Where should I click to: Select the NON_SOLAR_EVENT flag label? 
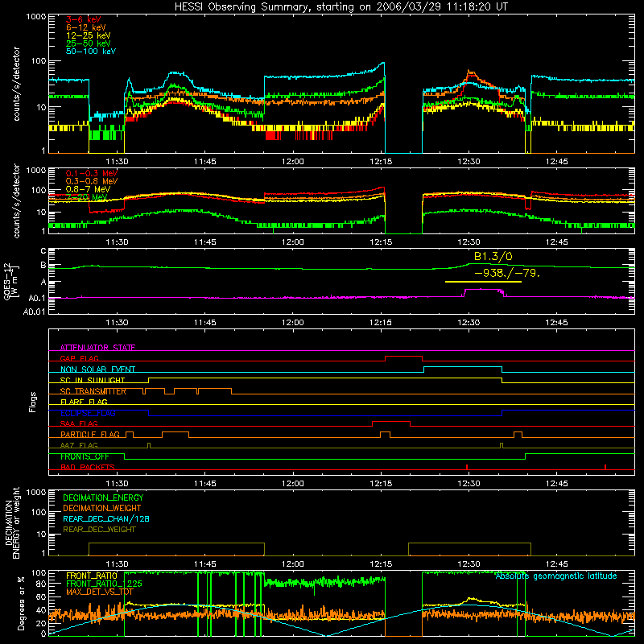click(97, 369)
